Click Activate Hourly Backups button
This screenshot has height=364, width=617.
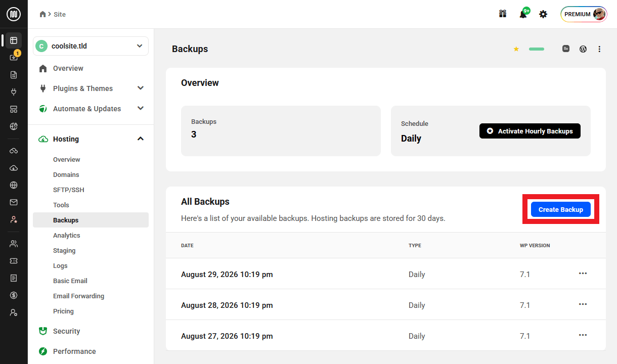(x=530, y=131)
